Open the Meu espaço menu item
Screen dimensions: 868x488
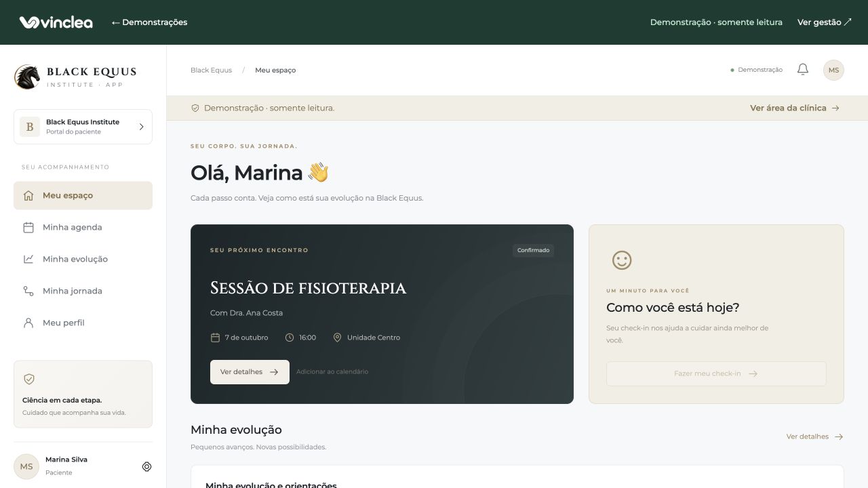point(83,196)
